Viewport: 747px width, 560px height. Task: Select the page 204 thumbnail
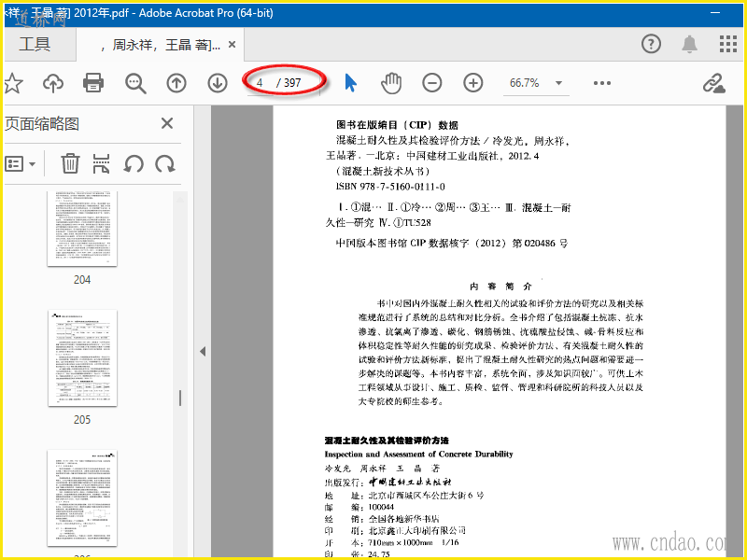pos(82,229)
